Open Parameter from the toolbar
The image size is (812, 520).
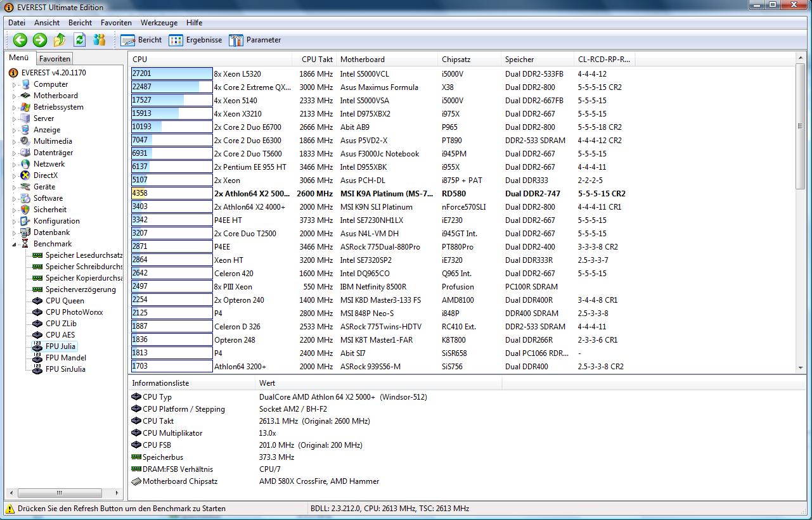coord(255,40)
